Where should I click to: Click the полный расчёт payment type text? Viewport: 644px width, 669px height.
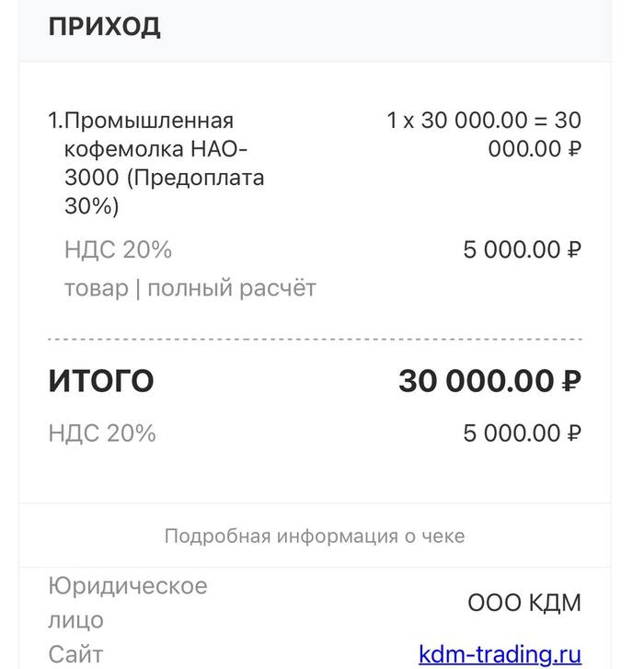tap(232, 288)
